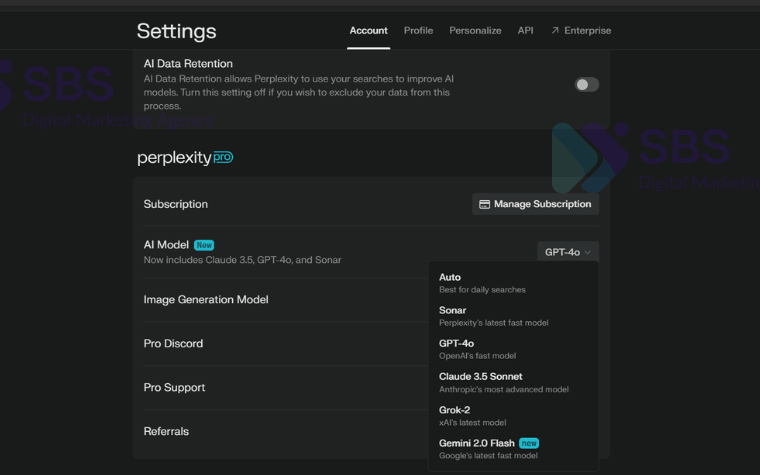The image size is (760, 475).
Task: Choose Gemini 2.0 Flash model
Action: click(513, 449)
